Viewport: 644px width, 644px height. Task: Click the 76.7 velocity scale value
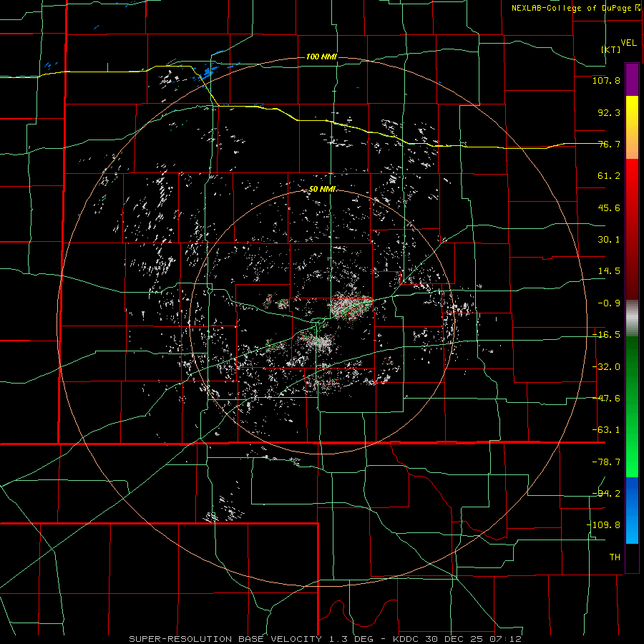point(609,144)
